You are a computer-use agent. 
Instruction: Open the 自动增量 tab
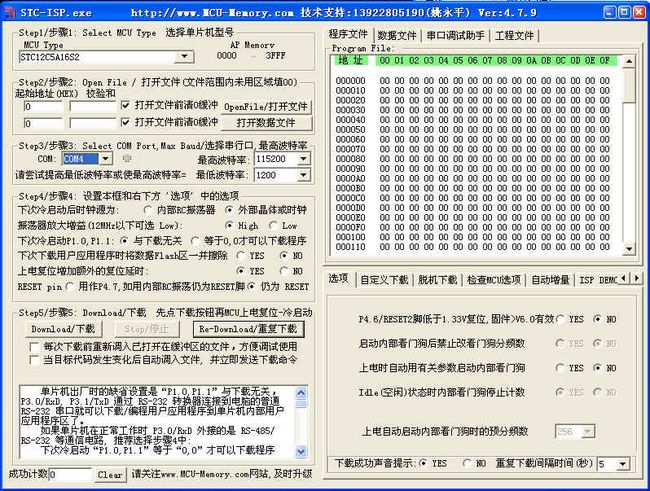(x=550, y=280)
